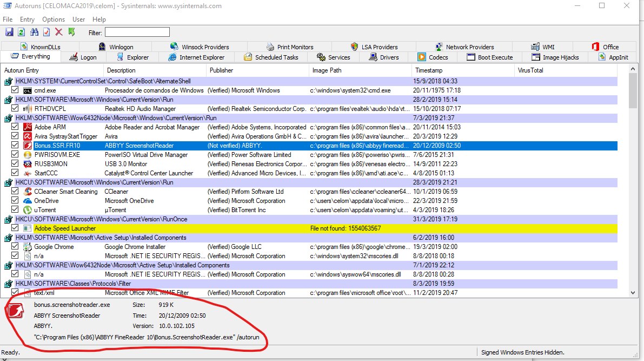
Task: Click in the Filter text field
Action: click(x=137, y=32)
